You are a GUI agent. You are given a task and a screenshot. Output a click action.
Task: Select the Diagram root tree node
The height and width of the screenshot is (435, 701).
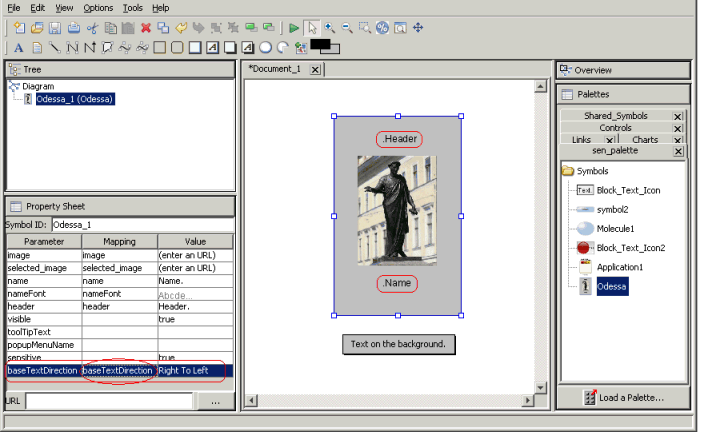click(x=38, y=86)
